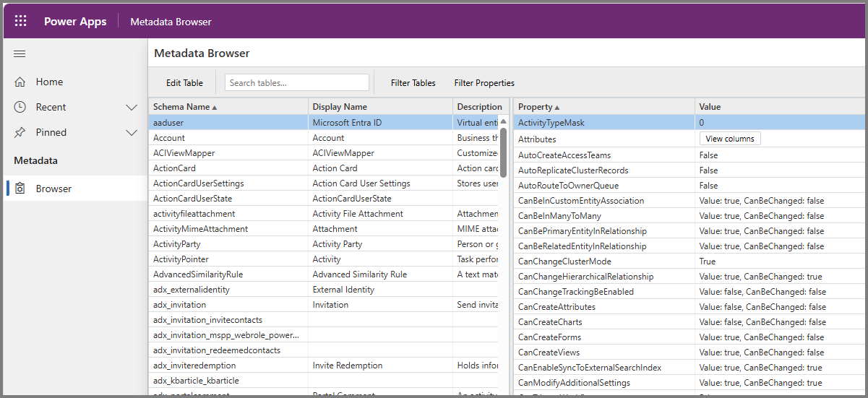The height and width of the screenshot is (398, 868).
Task: Select the Account schema name row
Action: (x=323, y=138)
